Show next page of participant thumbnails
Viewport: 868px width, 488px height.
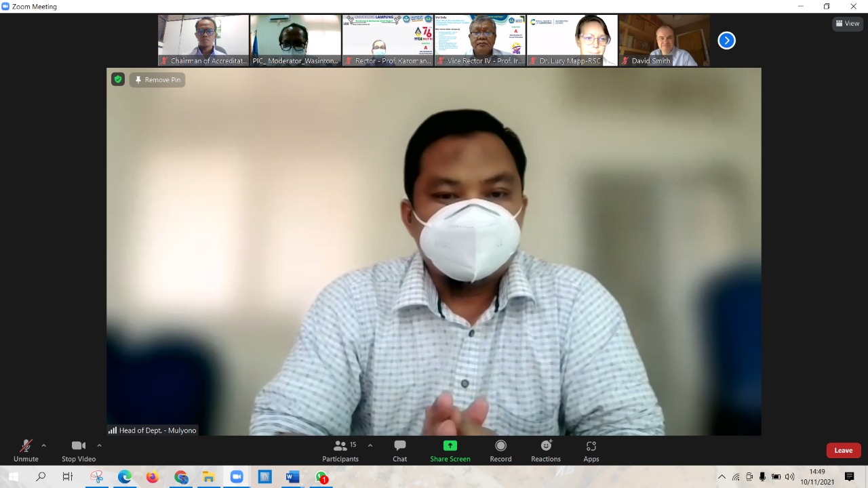[726, 41]
